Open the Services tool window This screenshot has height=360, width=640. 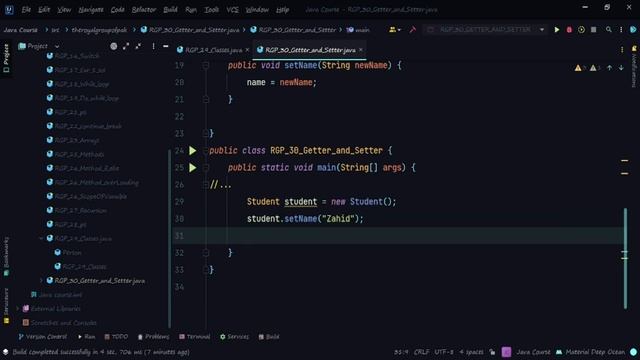tap(234, 337)
